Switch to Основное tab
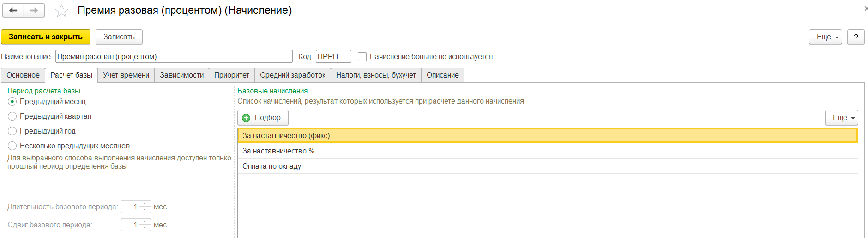 click(x=23, y=75)
